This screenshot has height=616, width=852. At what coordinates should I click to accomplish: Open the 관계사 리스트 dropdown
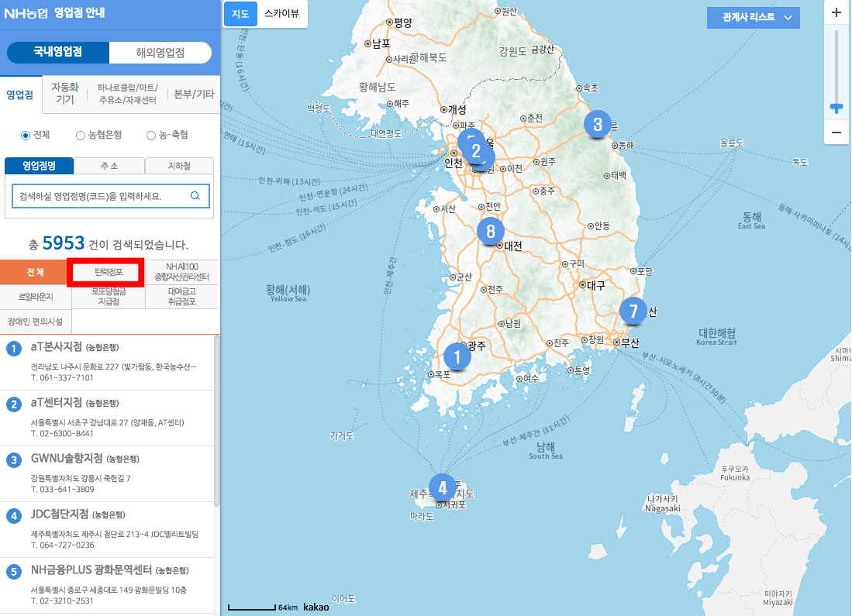(x=753, y=17)
